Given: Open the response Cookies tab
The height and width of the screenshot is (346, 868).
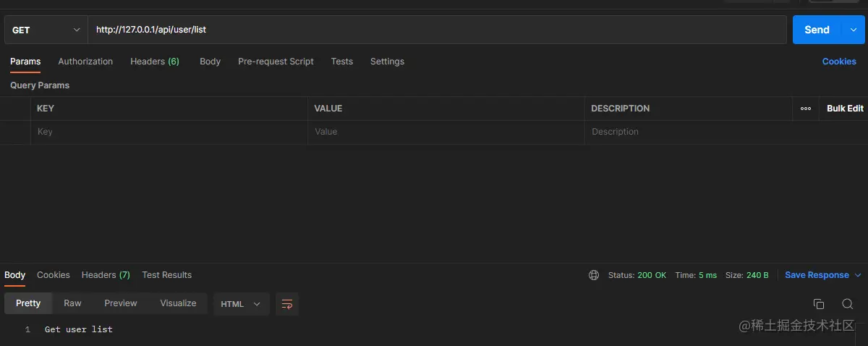Looking at the screenshot, I should coord(54,275).
